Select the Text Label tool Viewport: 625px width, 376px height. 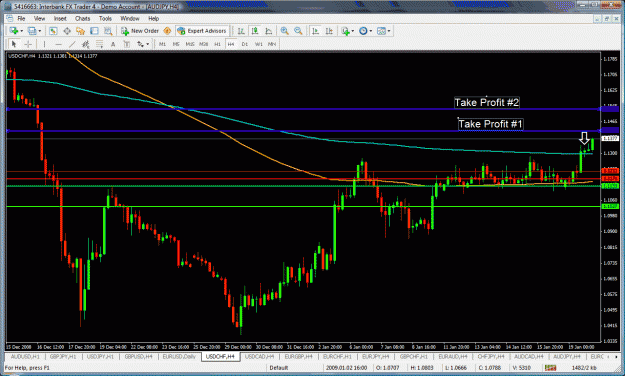point(127,44)
